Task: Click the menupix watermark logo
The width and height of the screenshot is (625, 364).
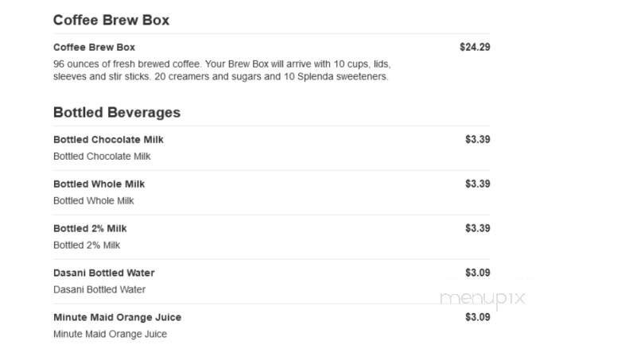Action: click(483, 299)
